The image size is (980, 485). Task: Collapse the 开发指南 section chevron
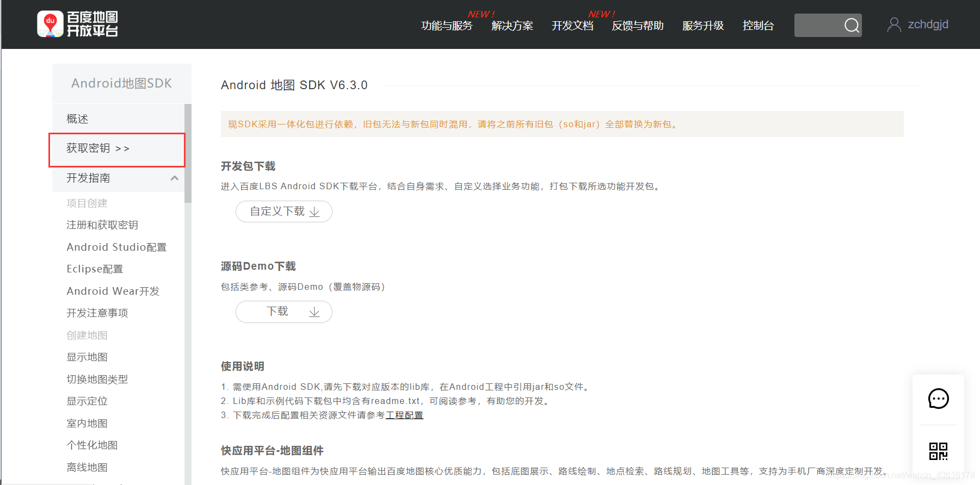pos(174,178)
